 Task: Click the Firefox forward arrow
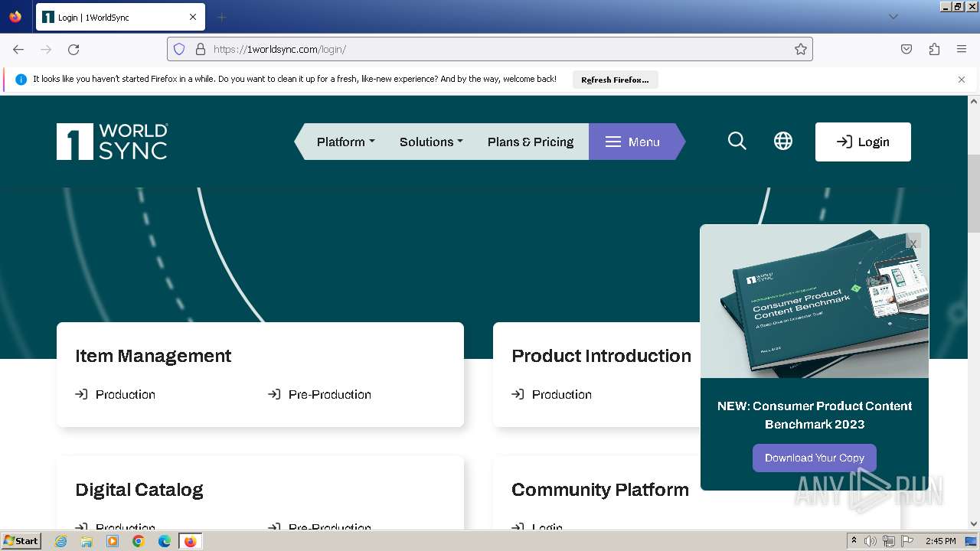46,49
